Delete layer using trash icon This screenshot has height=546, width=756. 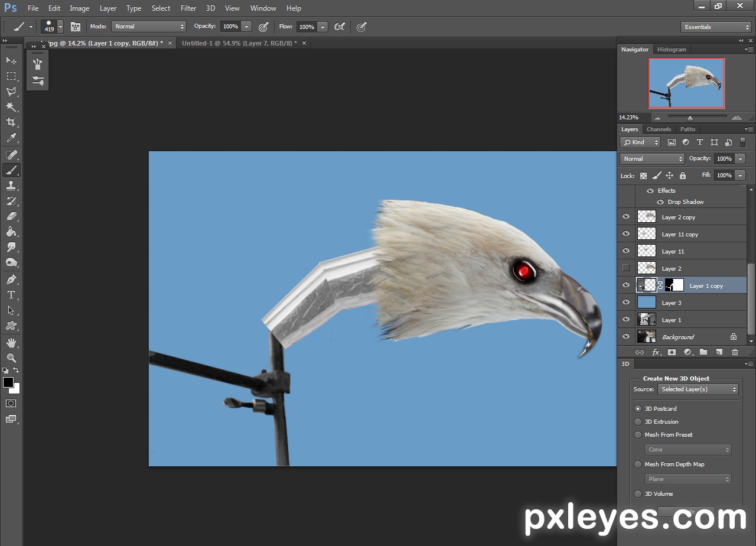(735, 352)
